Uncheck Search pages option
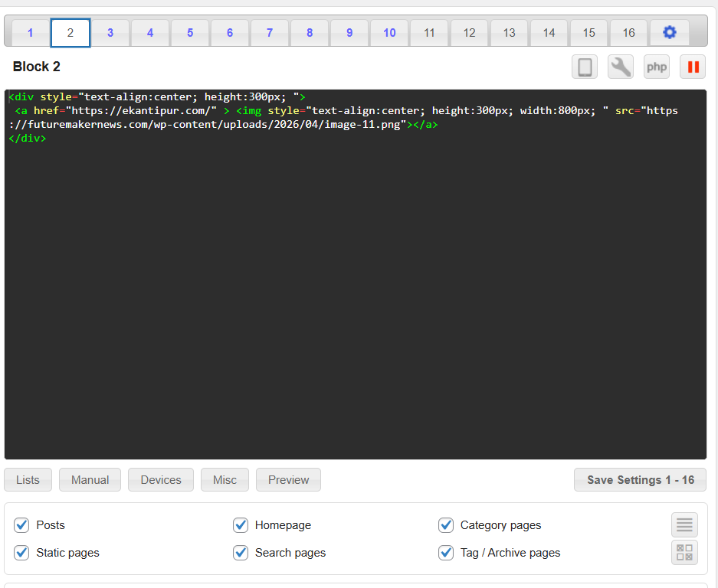The height and width of the screenshot is (588, 718). coord(241,553)
